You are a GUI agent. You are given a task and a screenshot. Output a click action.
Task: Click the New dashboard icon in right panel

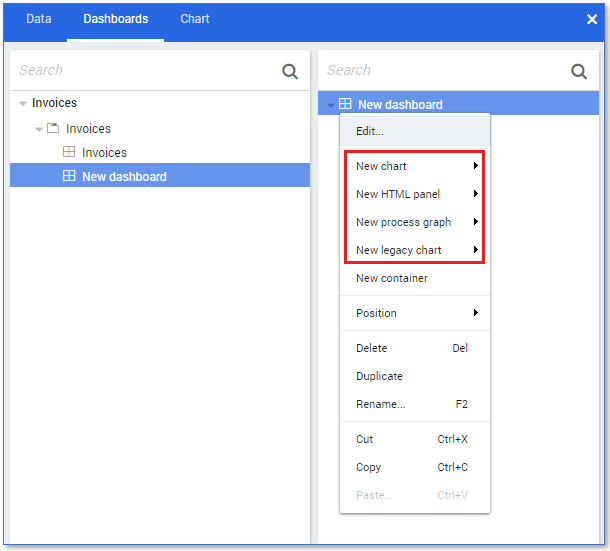point(345,104)
